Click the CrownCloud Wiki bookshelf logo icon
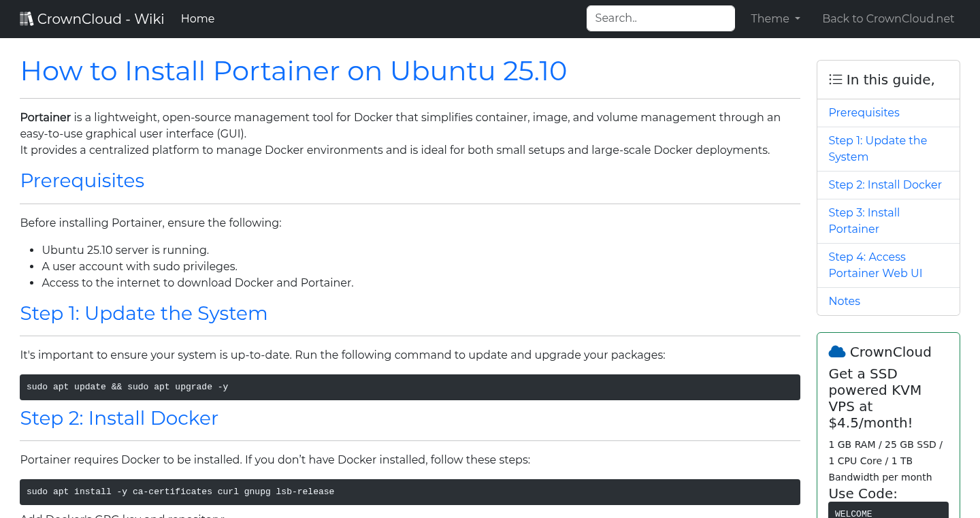This screenshot has height=518, width=980. pos(26,18)
